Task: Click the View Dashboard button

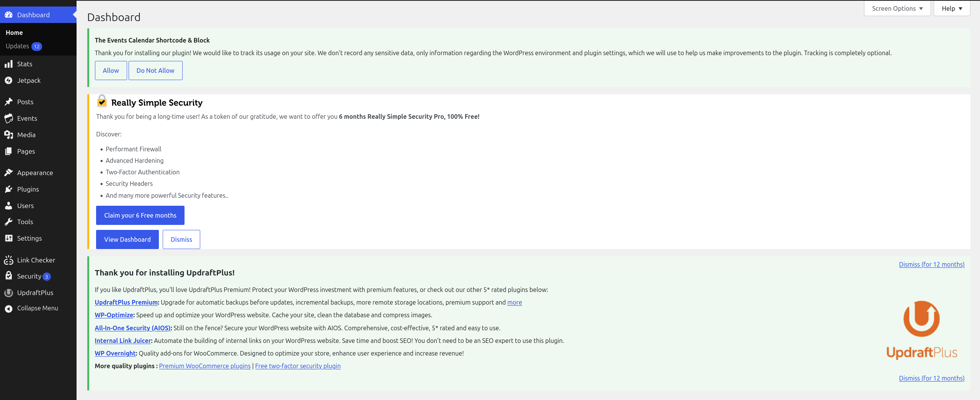Action: coord(127,239)
